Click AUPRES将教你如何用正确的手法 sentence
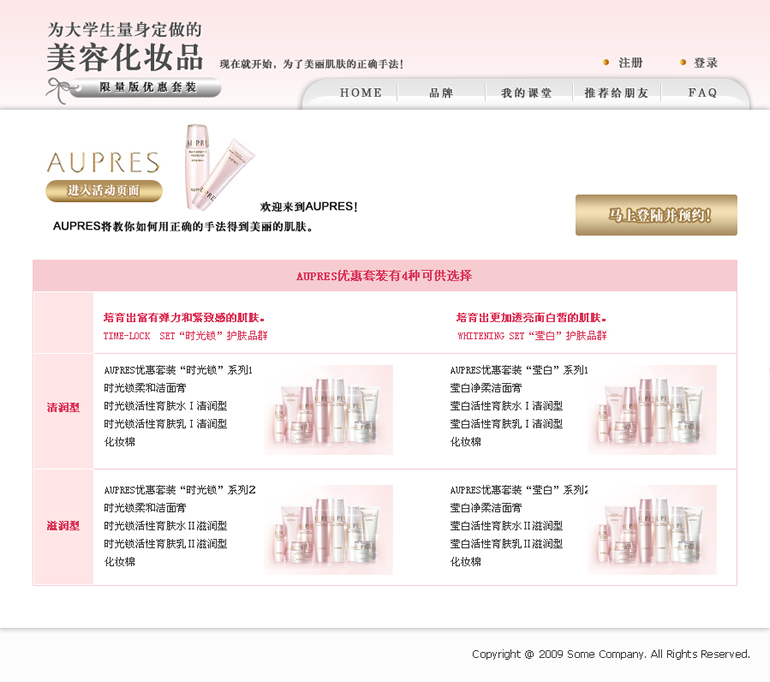 coord(183,226)
